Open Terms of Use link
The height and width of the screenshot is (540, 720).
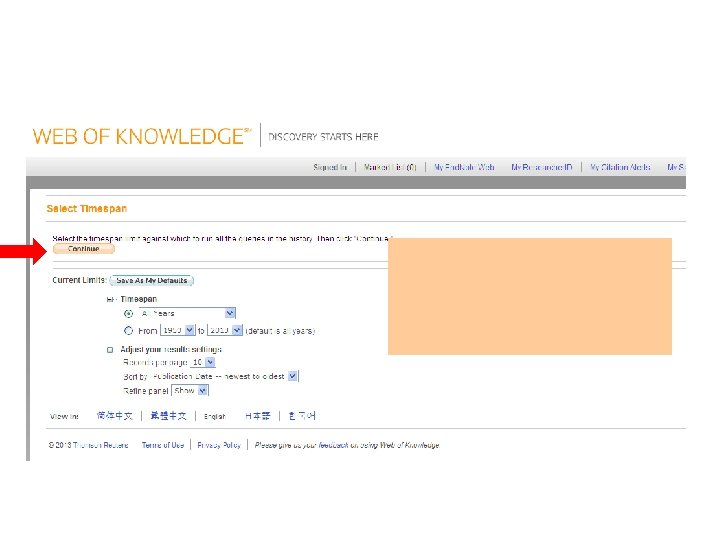pos(163,445)
